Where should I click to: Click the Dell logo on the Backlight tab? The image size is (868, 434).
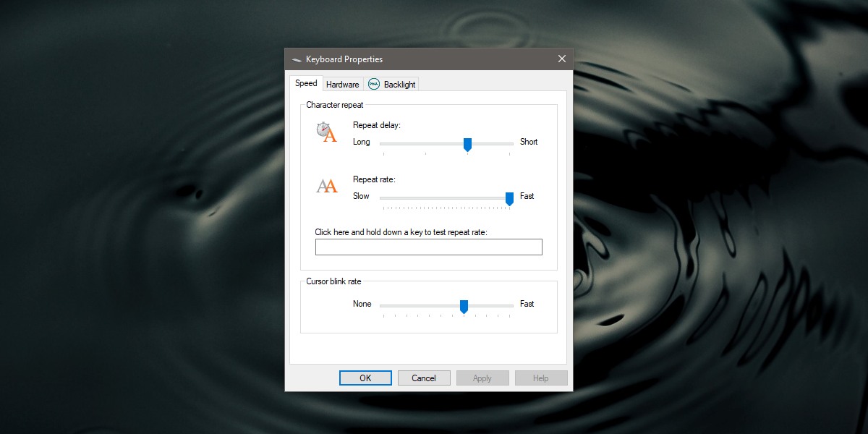(x=374, y=84)
